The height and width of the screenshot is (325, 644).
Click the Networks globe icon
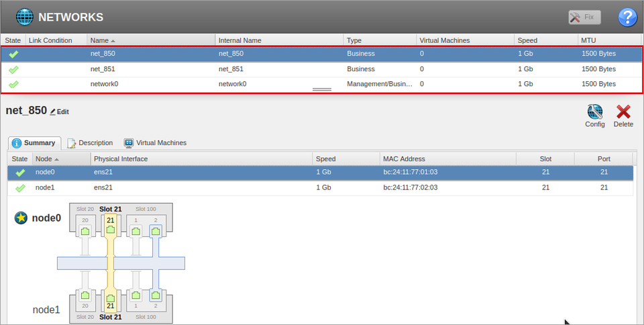[25, 17]
